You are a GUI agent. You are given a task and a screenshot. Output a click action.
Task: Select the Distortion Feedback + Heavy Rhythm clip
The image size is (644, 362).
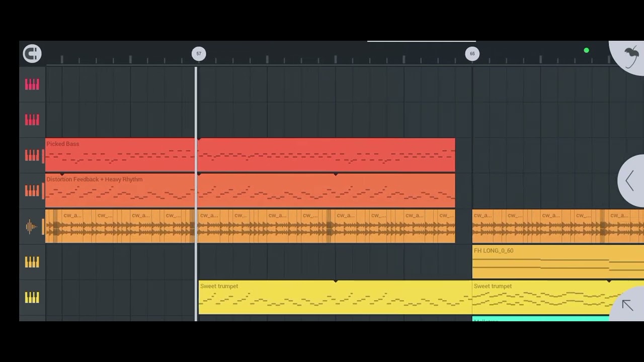coord(120,191)
